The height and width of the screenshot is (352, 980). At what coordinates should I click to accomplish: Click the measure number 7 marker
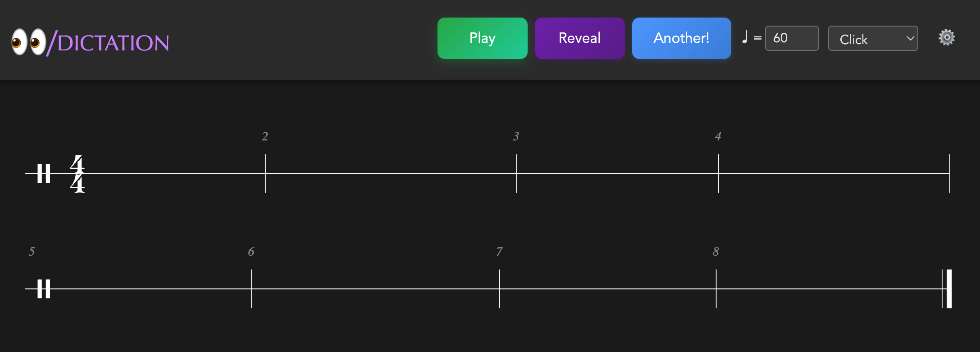coord(499,252)
